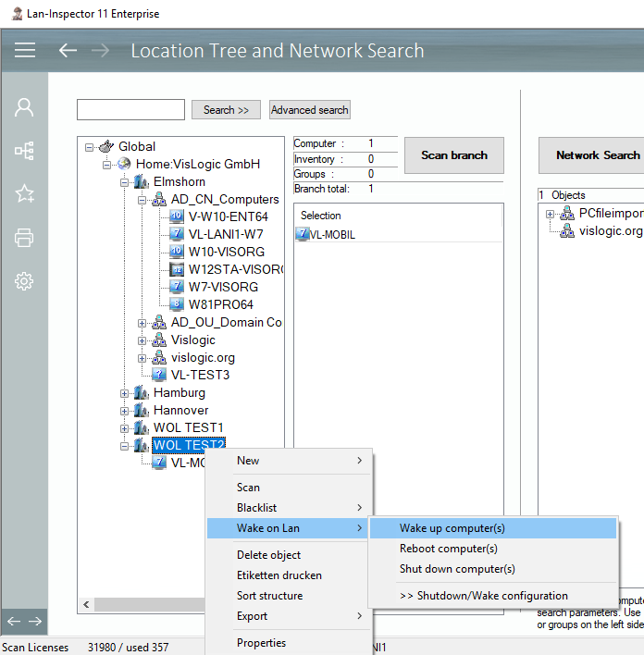This screenshot has height=655, width=644.
Task: Click the V-W10-ENT64 computer icon
Action: pyautogui.click(x=178, y=216)
